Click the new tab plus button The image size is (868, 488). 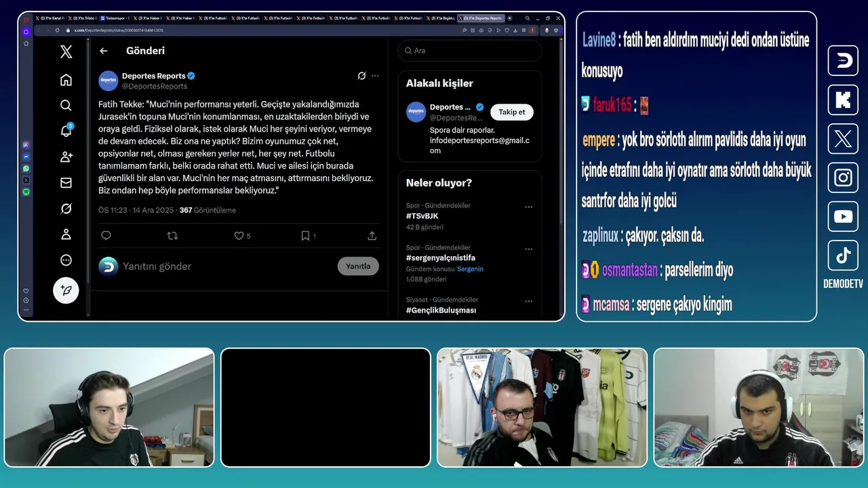tap(510, 18)
